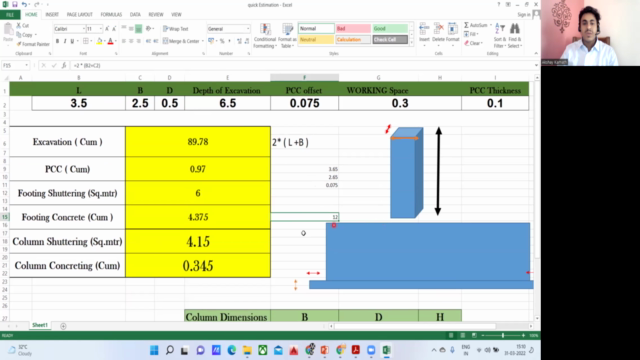
Task: Add a new sheet with plus button
Action: (x=63, y=326)
